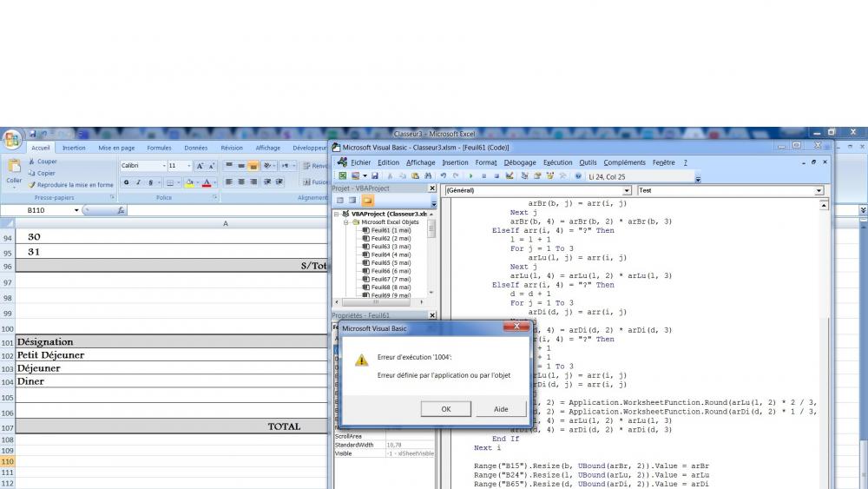Toggle underline formatting in Excel
The width and height of the screenshot is (868, 489).
tap(150, 182)
